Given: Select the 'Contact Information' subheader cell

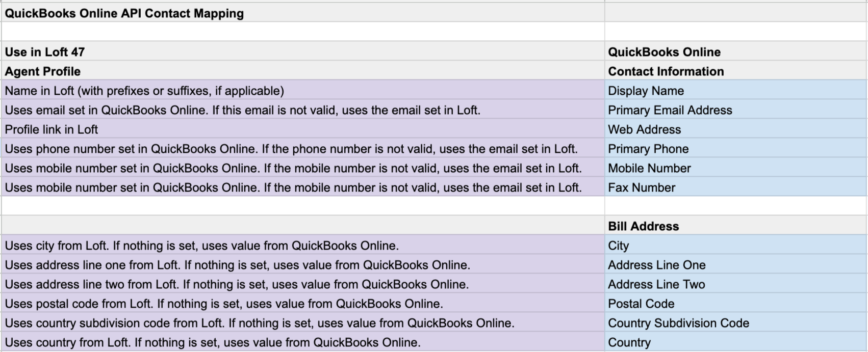Looking at the screenshot, I should (x=736, y=71).
